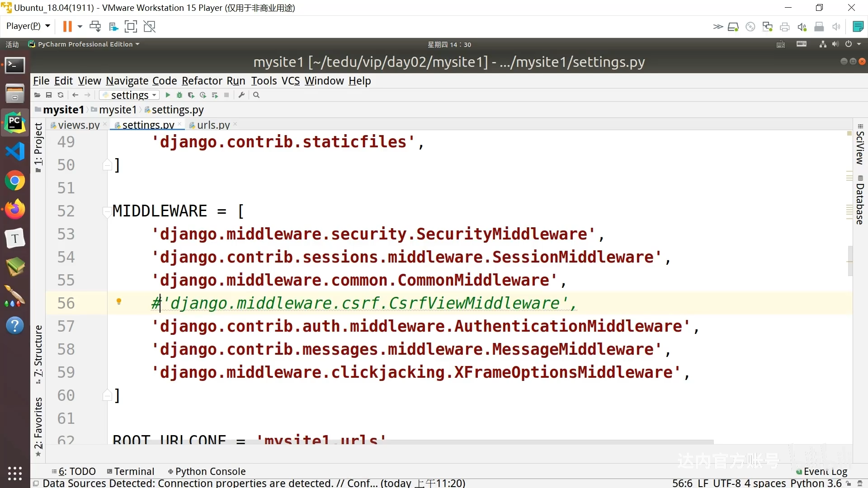Switch to the urls.py tab

pos(213,125)
